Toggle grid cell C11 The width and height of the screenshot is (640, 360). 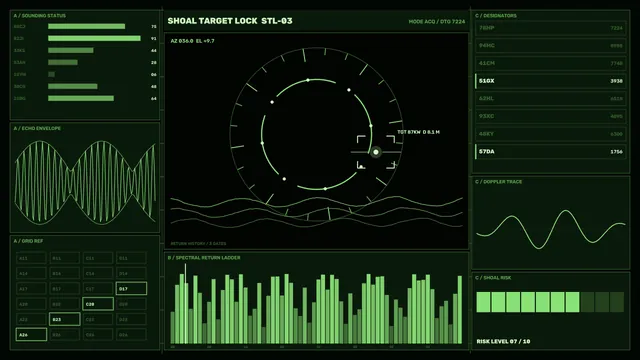click(98, 258)
